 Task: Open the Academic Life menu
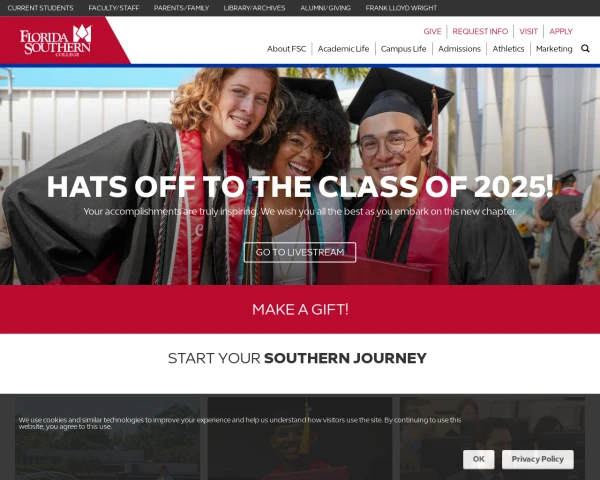[x=343, y=49]
